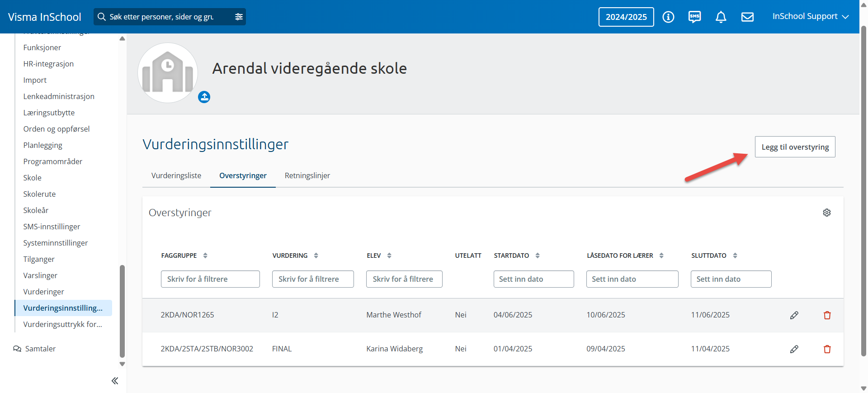The height and width of the screenshot is (393, 868).
Task: Click sidebar scrollbar up arrow
Action: click(122, 38)
